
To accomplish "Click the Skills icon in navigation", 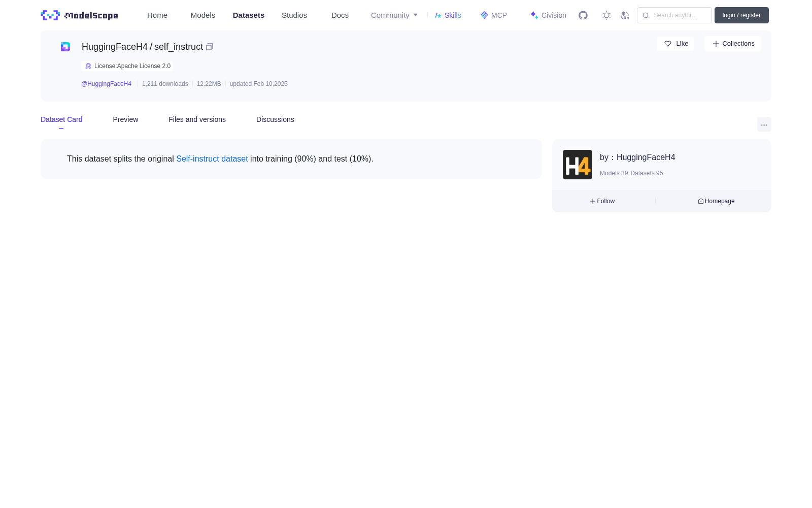I will [x=438, y=15].
